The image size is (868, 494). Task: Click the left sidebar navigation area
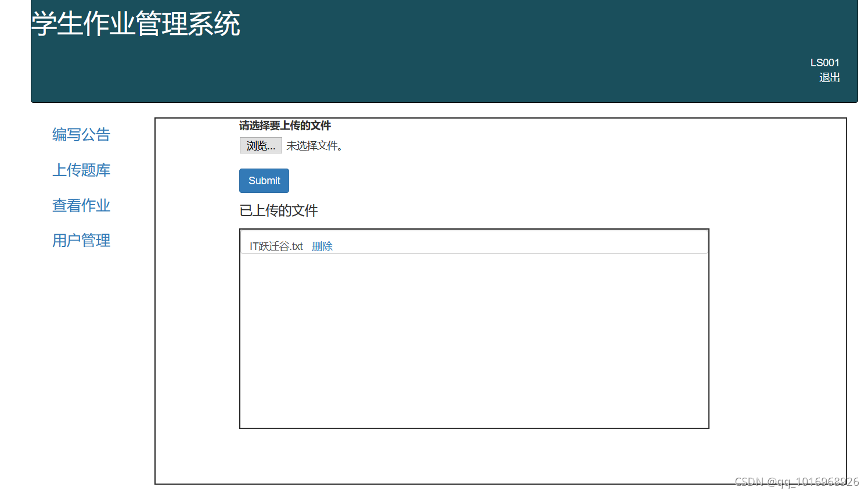(81, 186)
